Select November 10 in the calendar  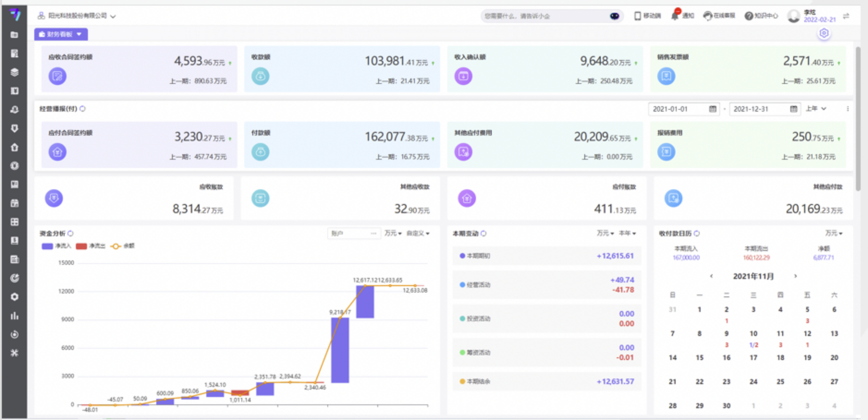pos(753,334)
